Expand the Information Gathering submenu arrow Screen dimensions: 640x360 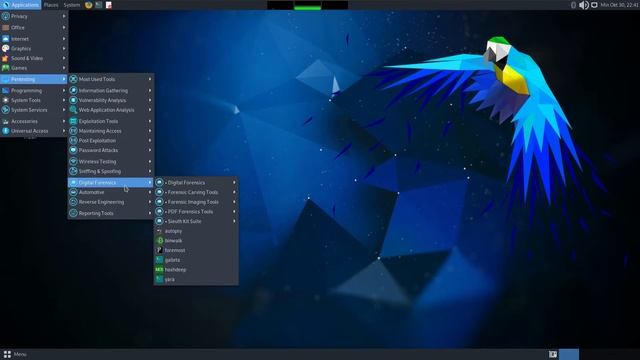coord(150,91)
